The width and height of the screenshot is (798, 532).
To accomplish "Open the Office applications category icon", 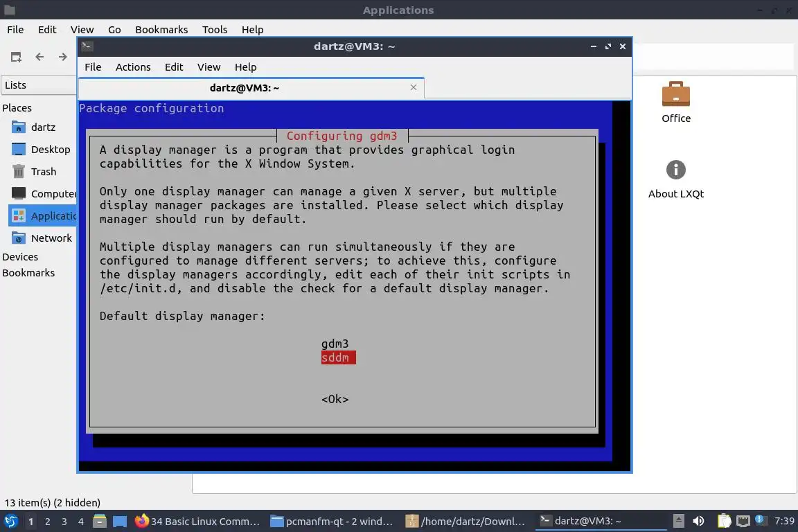I will pyautogui.click(x=676, y=102).
